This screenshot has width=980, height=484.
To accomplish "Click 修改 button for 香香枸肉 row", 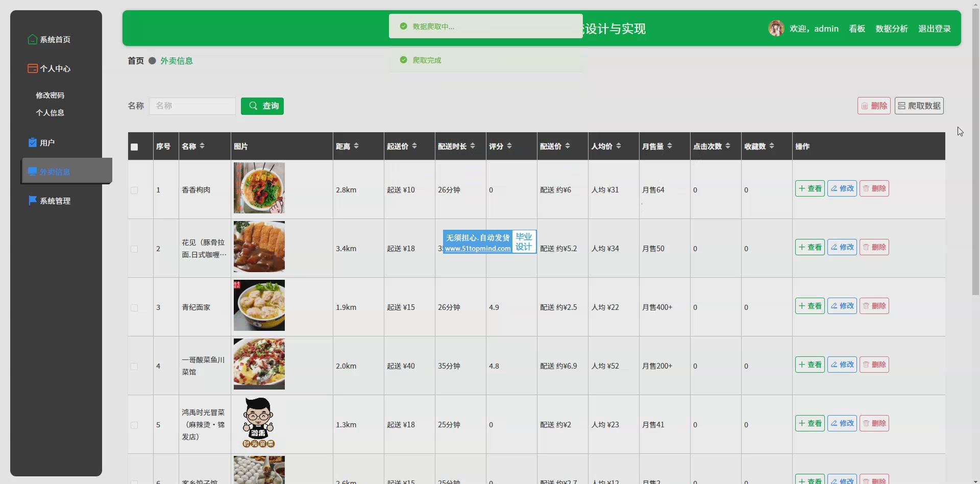I will point(842,188).
